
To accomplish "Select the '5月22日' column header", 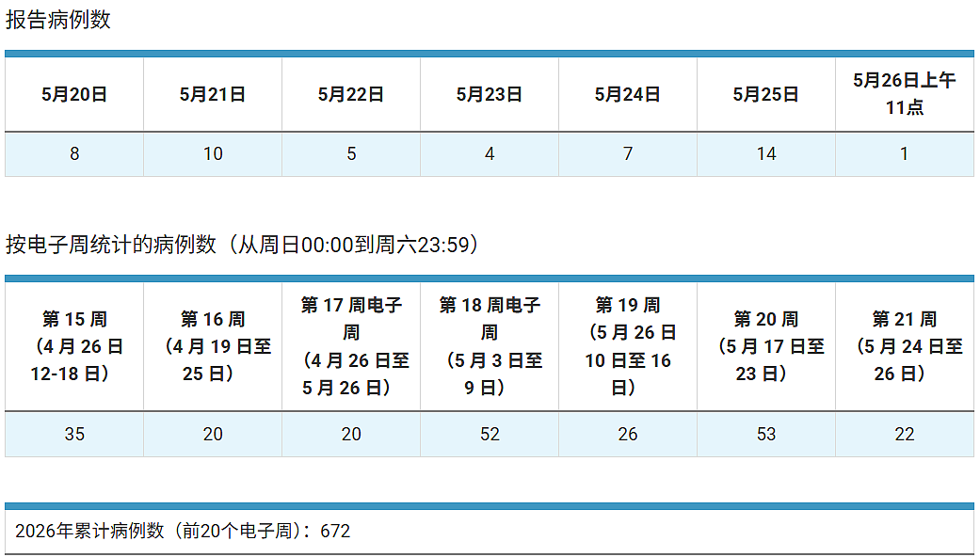I will pos(351,94).
